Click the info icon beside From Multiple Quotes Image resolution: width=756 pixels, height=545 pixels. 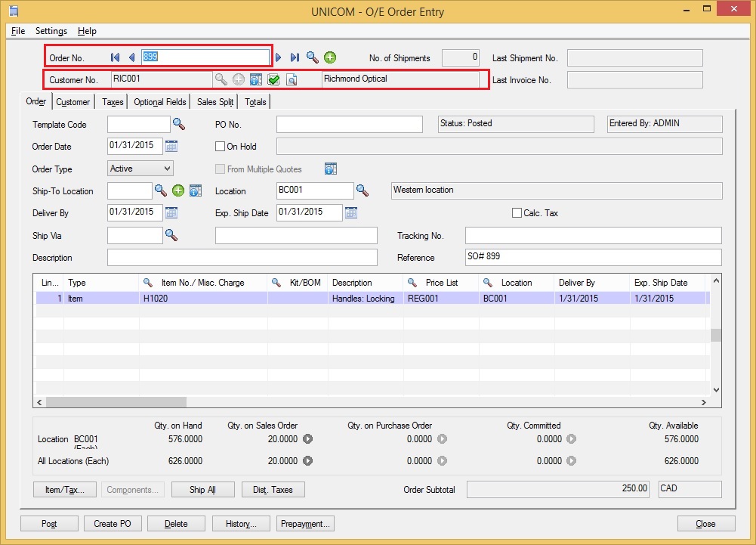(331, 169)
